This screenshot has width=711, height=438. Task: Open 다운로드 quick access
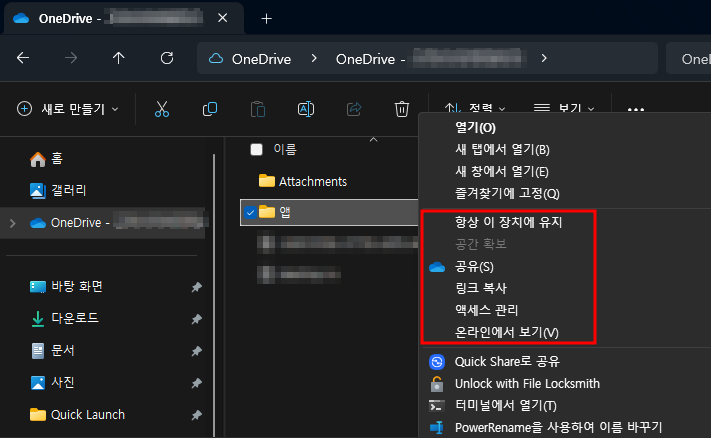(x=64, y=318)
